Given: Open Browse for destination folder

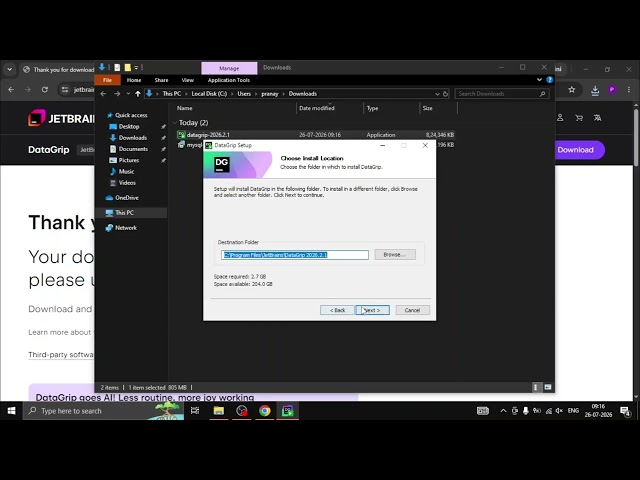Looking at the screenshot, I should (395, 255).
